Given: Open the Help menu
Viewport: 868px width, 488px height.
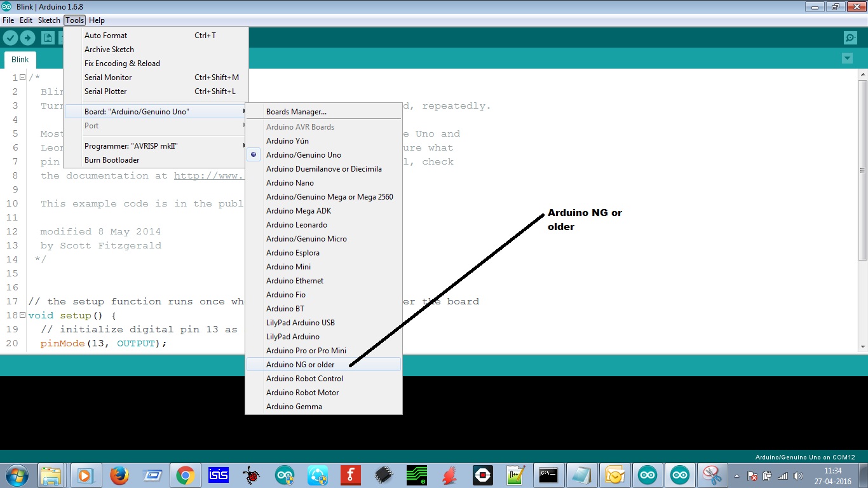Looking at the screenshot, I should [x=97, y=20].
